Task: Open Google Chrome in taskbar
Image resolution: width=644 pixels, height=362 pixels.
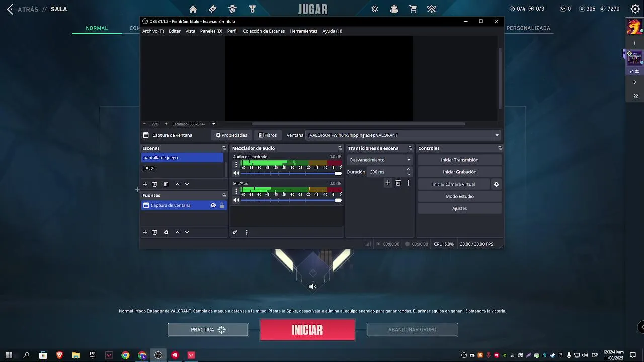Action: [x=125, y=355]
